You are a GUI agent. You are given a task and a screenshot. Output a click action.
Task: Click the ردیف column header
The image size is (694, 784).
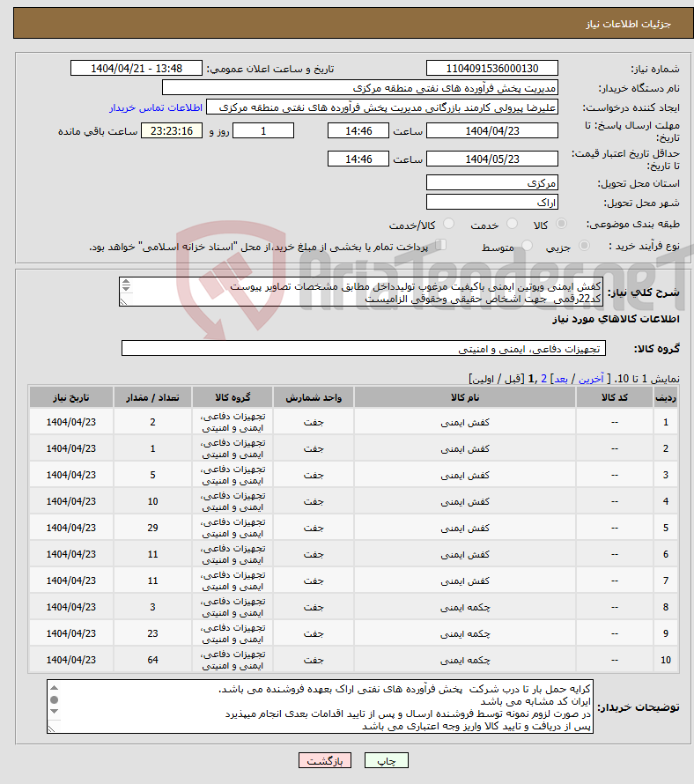coord(666,397)
